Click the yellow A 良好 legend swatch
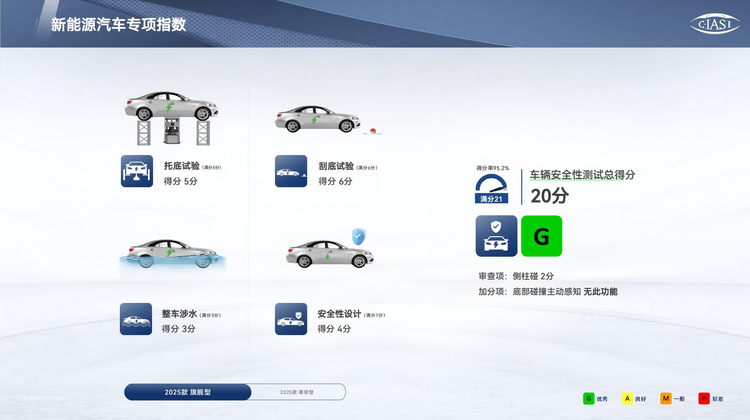The image size is (750, 420). coord(627,398)
